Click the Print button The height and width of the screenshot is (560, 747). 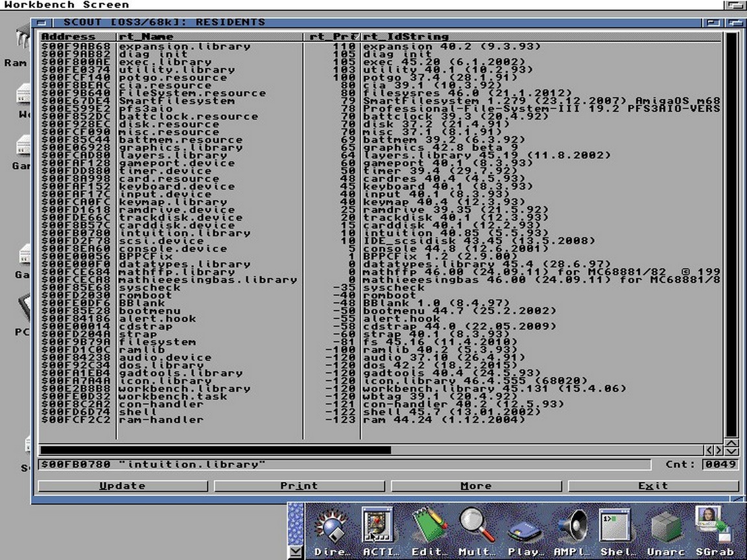(299, 485)
